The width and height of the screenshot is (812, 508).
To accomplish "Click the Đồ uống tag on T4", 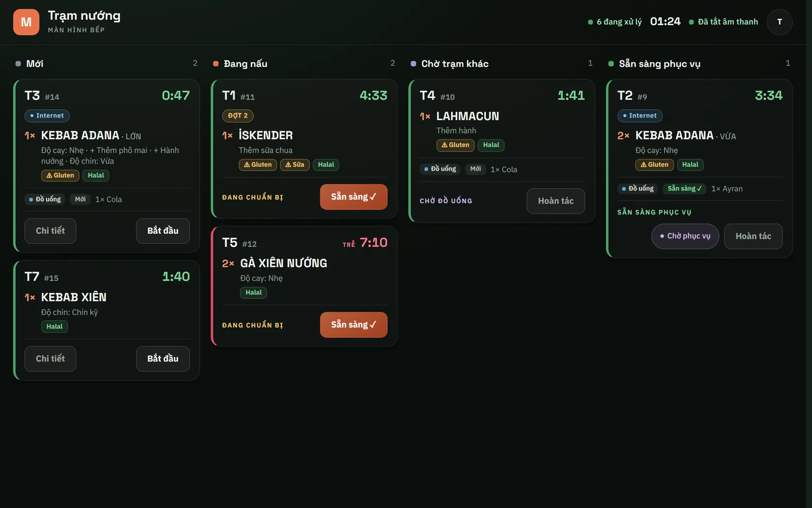I will click(440, 169).
